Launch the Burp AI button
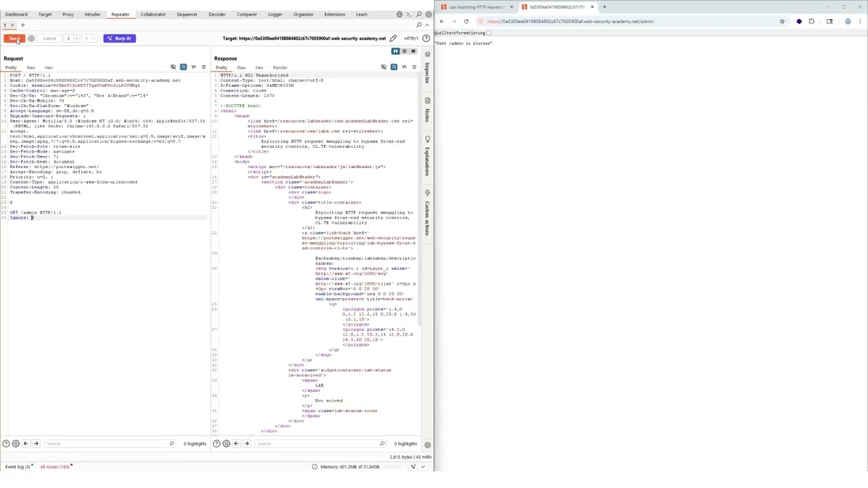Image resolution: width=868 pixels, height=488 pixels. [119, 39]
